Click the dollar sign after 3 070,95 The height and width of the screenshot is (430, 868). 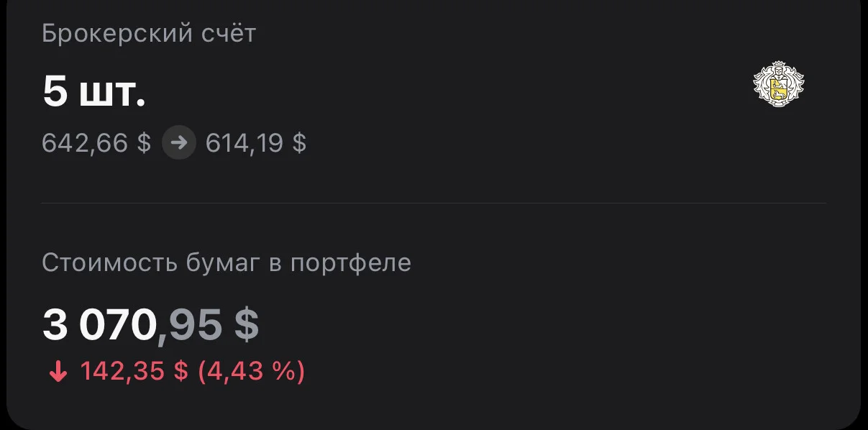click(246, 325)
